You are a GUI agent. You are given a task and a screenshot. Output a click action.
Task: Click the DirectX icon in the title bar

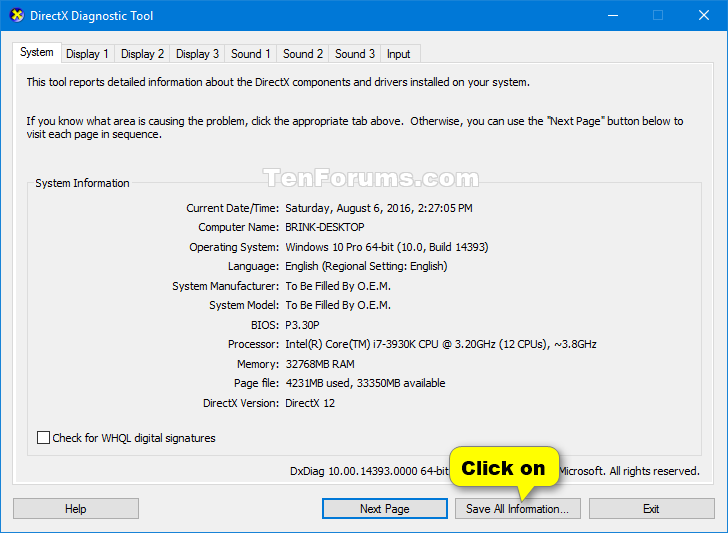(x=17, y=15)
